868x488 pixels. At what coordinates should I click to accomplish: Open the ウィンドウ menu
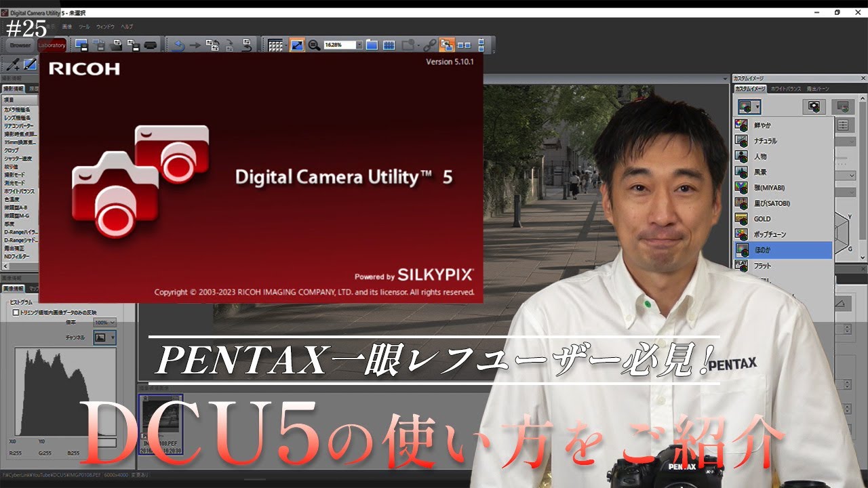[x=105, y=26]
